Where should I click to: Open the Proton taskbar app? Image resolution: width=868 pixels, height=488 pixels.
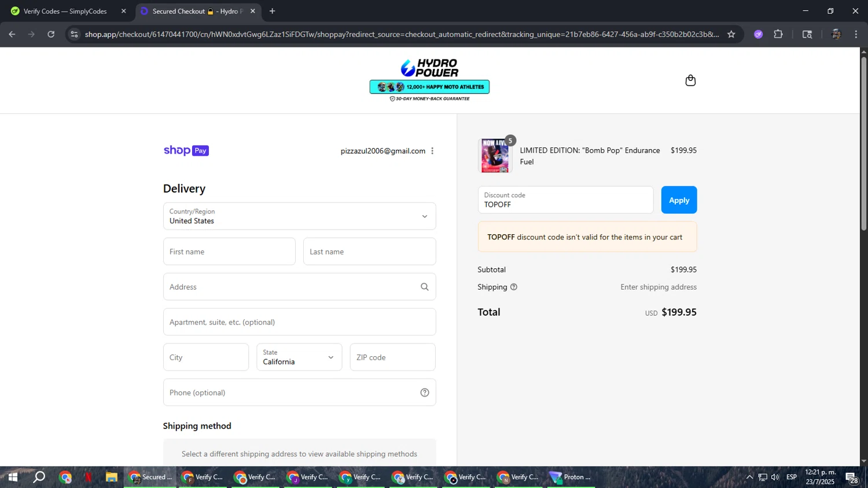click(x=571, y=477)
